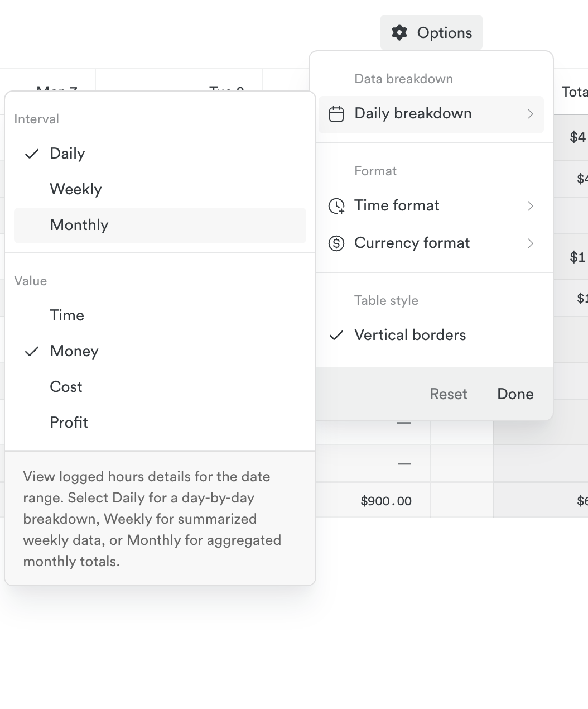
Task: Click the checkmark beside the Money value
Action: coord(32,351)
